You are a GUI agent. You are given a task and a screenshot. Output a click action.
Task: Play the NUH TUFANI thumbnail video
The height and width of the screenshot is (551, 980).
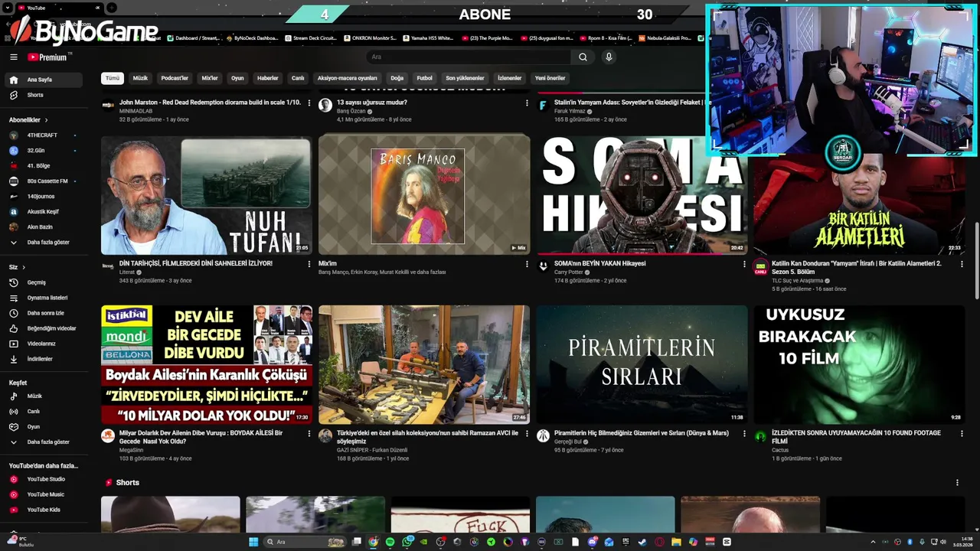point(207,195)
